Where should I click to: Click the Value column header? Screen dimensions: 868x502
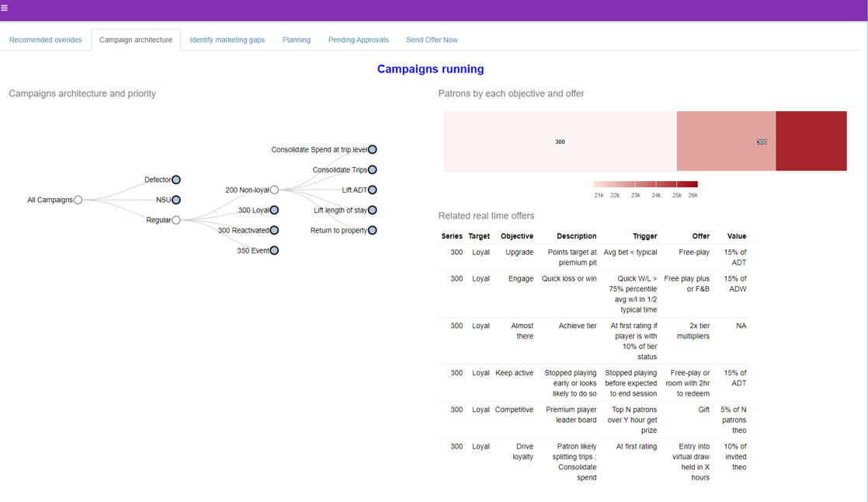tap(737, 236)
